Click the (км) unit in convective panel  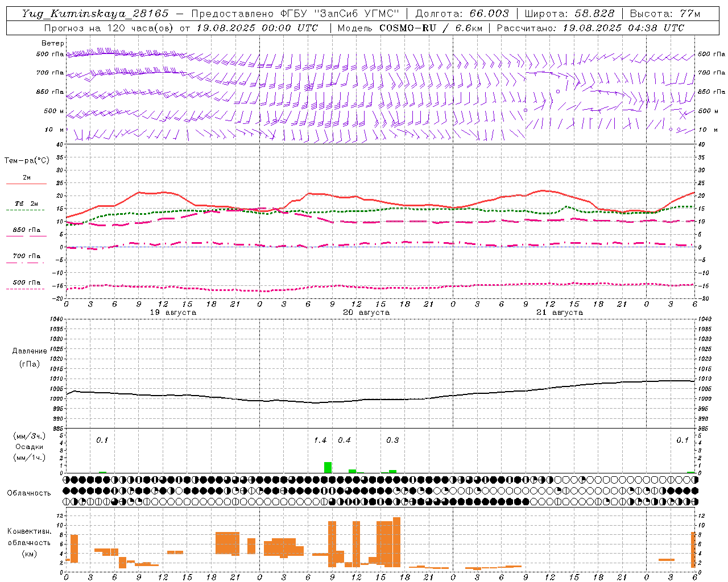click(x=29, y=554)
